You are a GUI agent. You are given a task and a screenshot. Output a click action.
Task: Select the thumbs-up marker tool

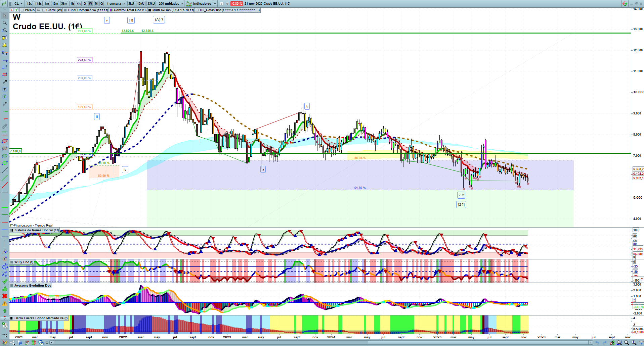[x=5, y=289]
